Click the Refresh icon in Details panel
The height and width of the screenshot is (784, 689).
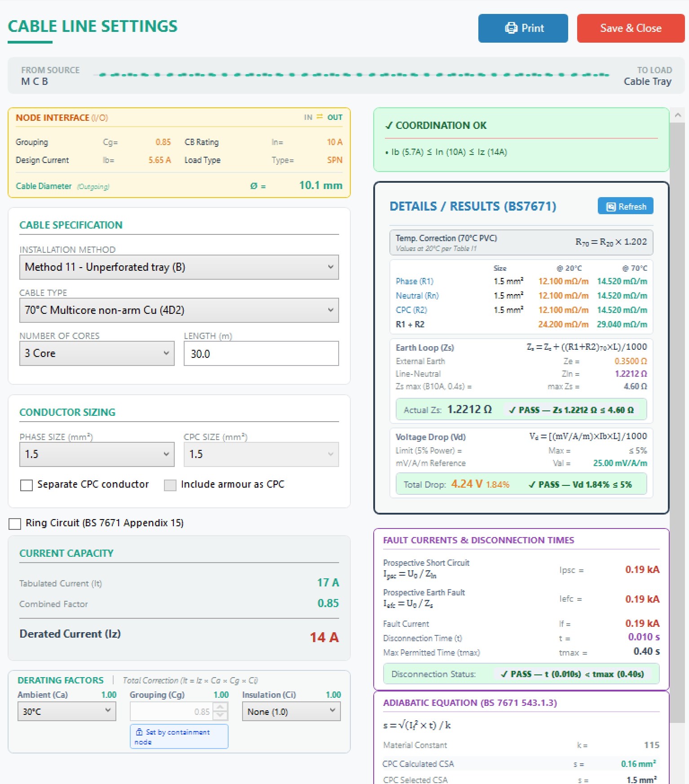[611, 207]
